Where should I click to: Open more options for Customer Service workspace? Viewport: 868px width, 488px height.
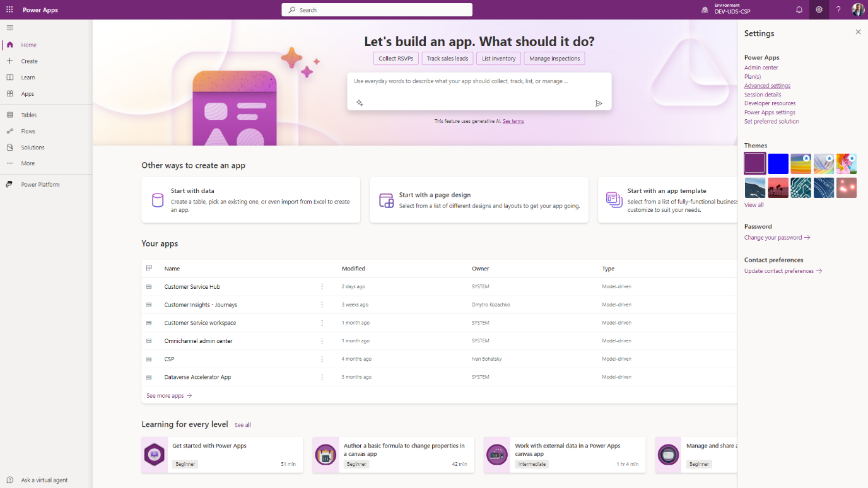click(322, 323)
